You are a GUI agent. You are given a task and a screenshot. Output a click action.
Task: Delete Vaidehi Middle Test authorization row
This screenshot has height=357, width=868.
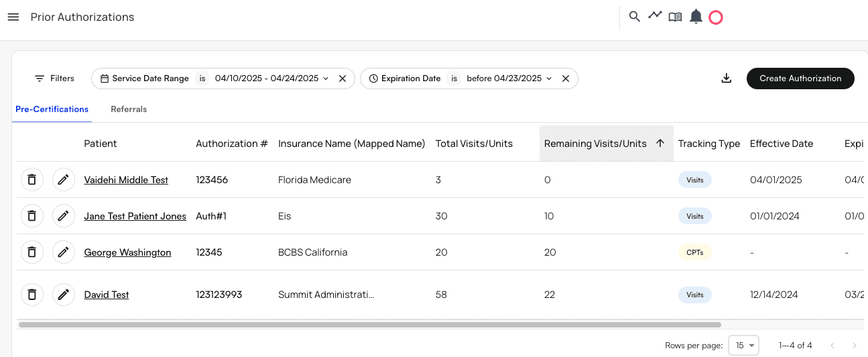(32, 180)
